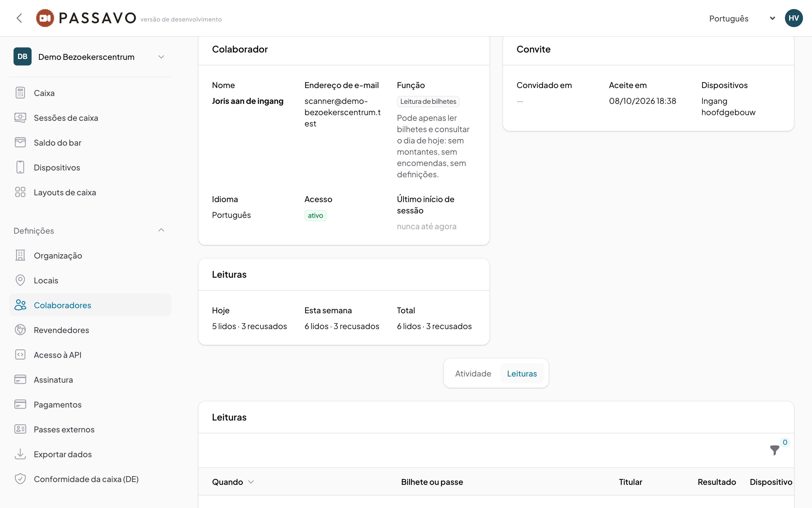Click the Dispositivos phone icon

[x=20, y=167]
